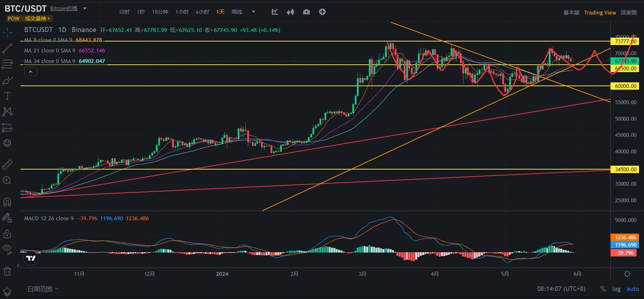Screen dimensions: 644x299
Task: Activate the zoom-in magnifier tool
Action: [7, 180]
